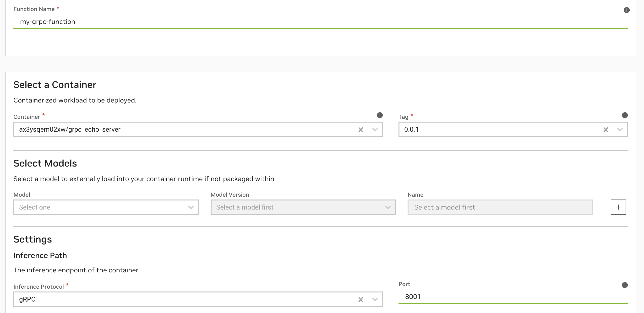Image resolution: width=644 pixels, height=313 pixels.
Task: Clear the 0.0.1 tag selection
Action: (606, 130)
